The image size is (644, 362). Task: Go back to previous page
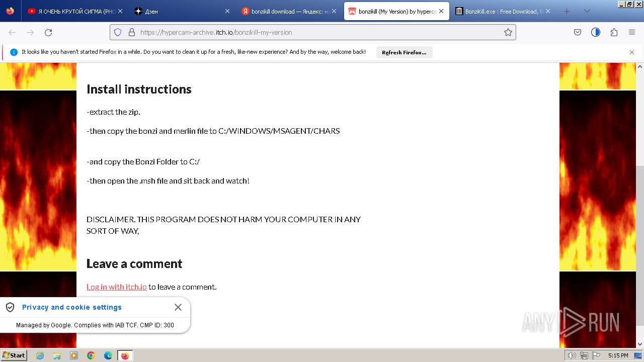tap(12, 32)
